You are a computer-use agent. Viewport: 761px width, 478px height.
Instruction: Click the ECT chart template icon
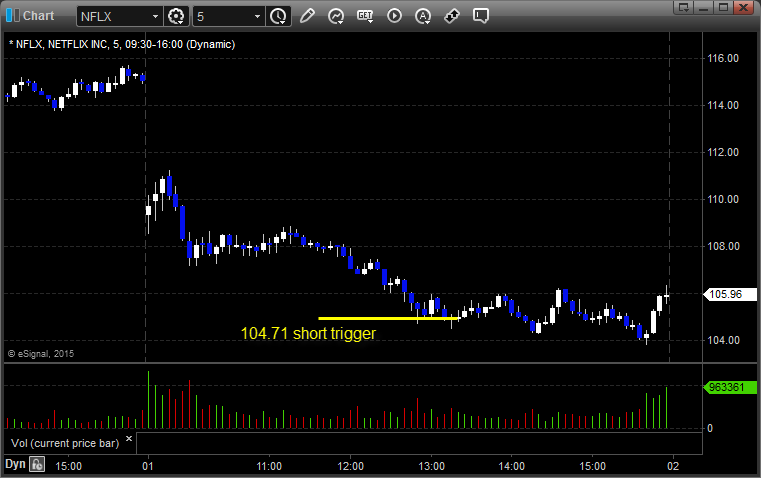click(x=365, y=16)
